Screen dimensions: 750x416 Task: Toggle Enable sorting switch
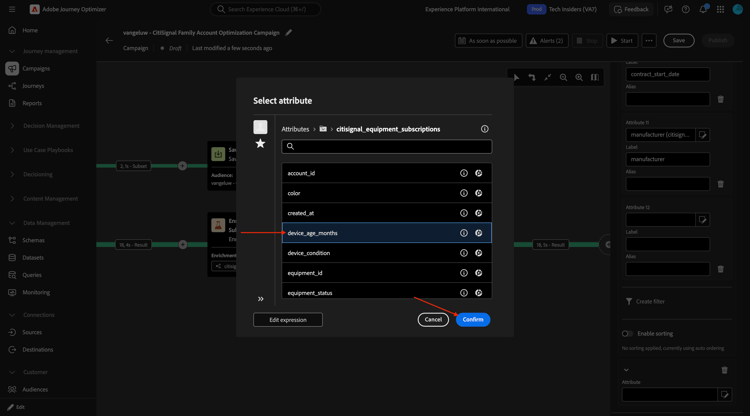tap(627, 334)
